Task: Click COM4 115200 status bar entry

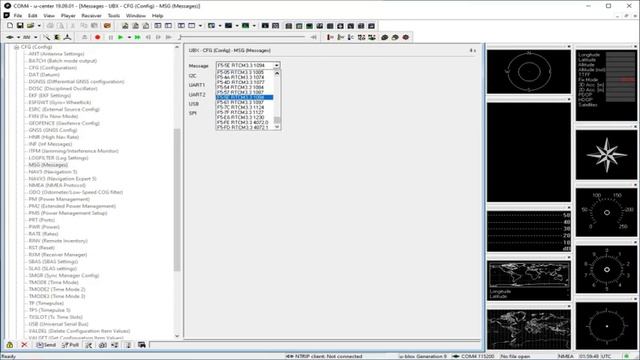Action: pyautogui.click(x=474, y=356)
